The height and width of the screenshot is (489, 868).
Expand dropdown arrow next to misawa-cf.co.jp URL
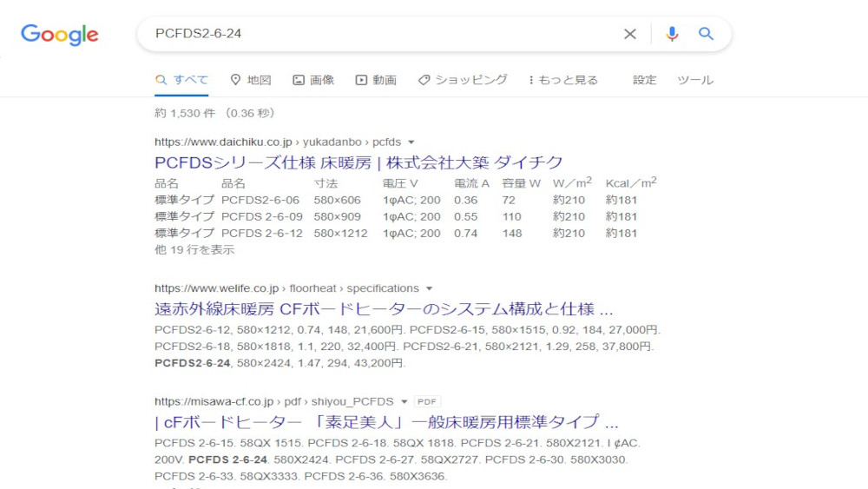404,401
